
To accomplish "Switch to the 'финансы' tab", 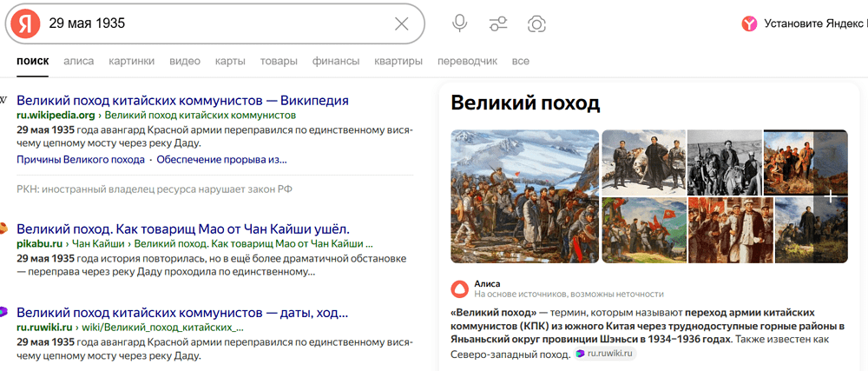I will (x=335, y=61).
